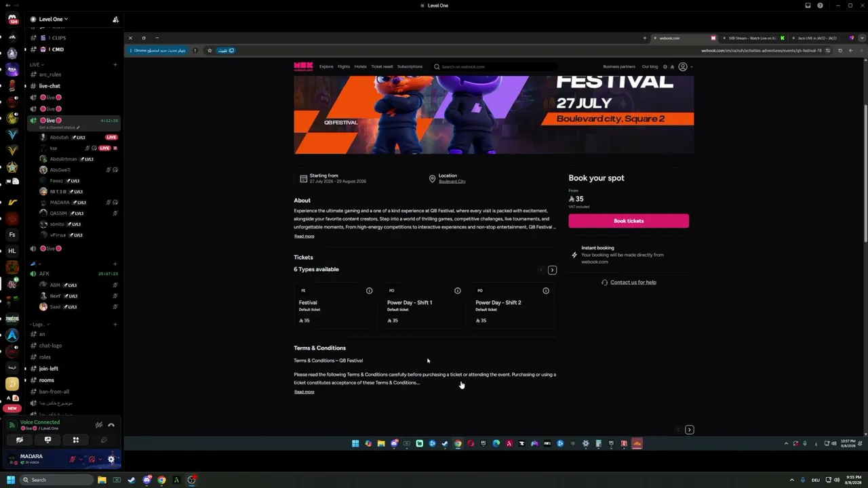Select user Saad in AFK channel
Image resolution: width=868 pixels, height=488 pixels.
pos(79,306)
